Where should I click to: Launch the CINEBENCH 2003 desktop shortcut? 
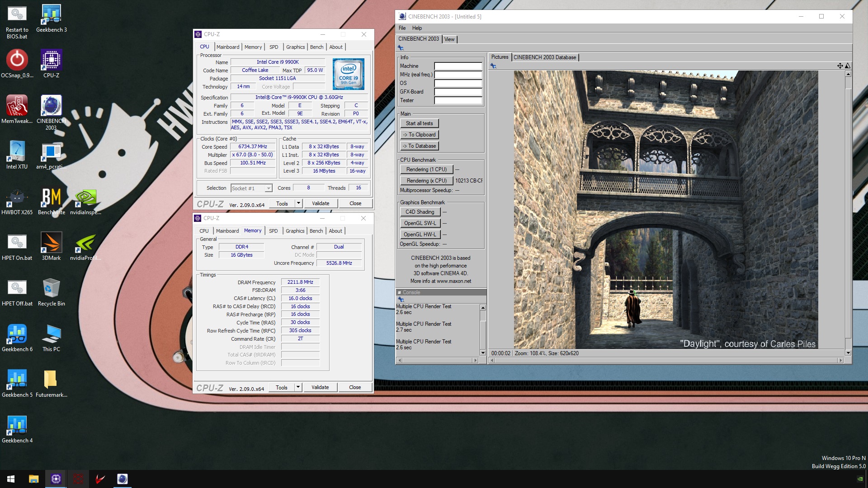point(51,113)
